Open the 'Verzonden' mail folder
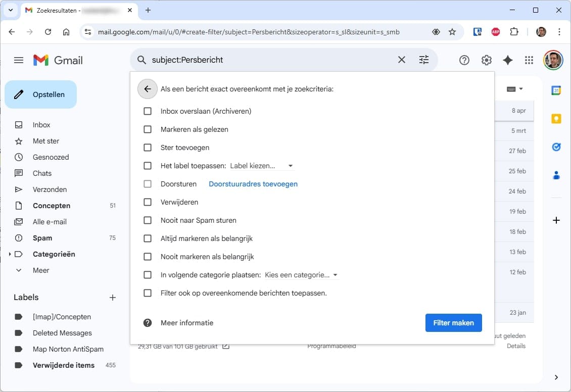The height and width of the screenshot is (392, 571). (50, 189)
